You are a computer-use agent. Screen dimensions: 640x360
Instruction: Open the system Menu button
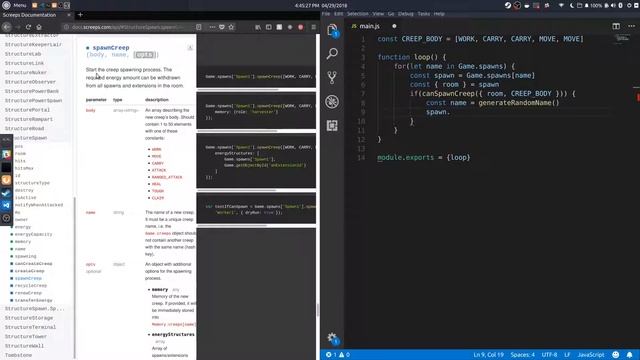(14, 5)
